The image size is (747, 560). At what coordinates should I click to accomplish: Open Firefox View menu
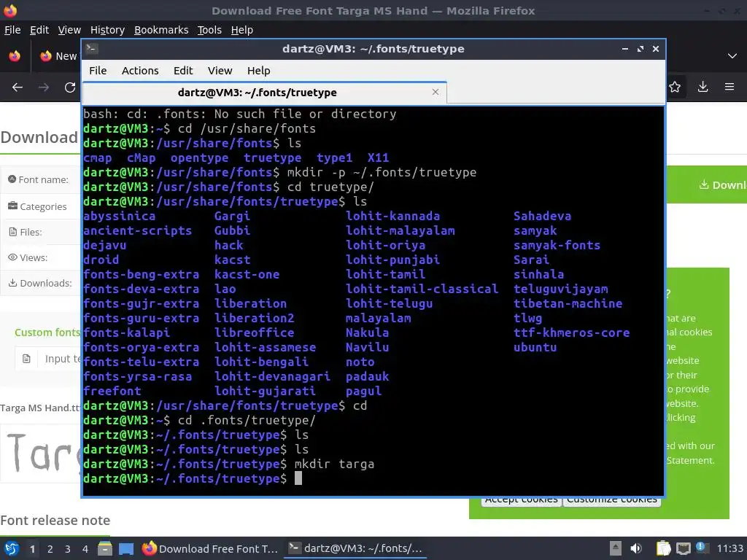click(69, 30)
